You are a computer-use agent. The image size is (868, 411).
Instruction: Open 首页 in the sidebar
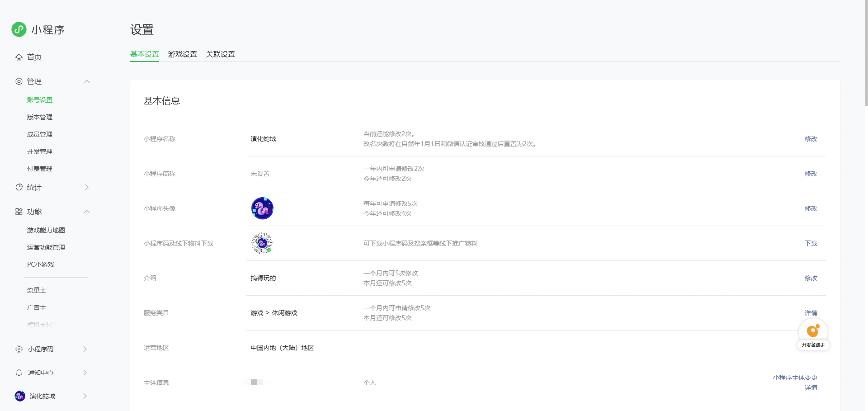coord(34,57)
